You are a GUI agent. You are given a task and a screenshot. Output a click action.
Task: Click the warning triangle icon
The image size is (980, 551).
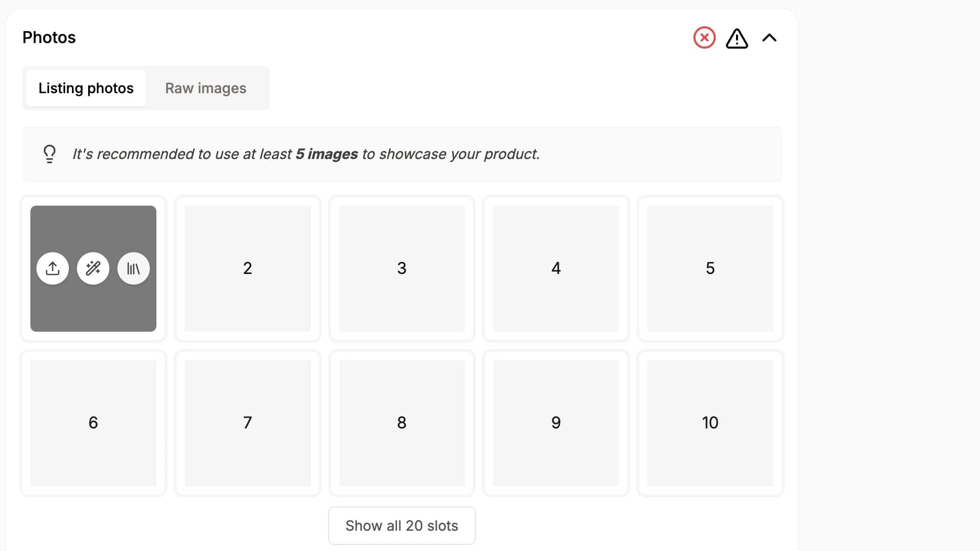coord(737,38)
